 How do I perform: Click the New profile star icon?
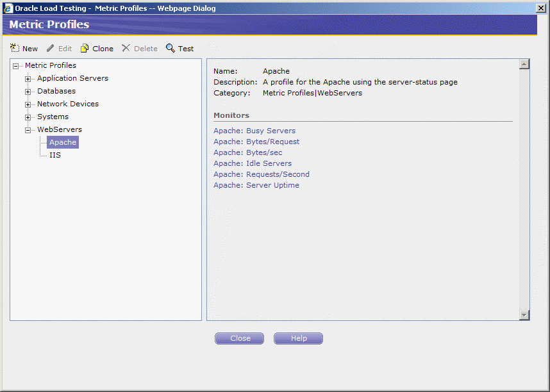[14, 48]
